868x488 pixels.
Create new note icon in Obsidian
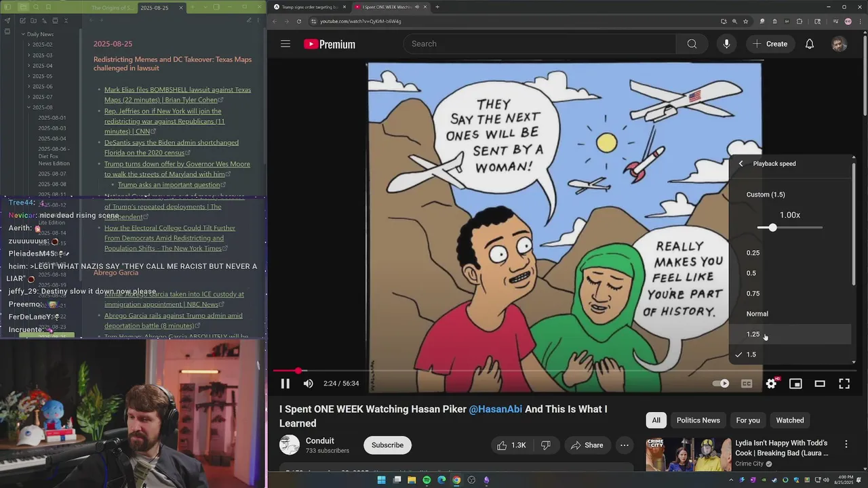[x=22, y=21]
